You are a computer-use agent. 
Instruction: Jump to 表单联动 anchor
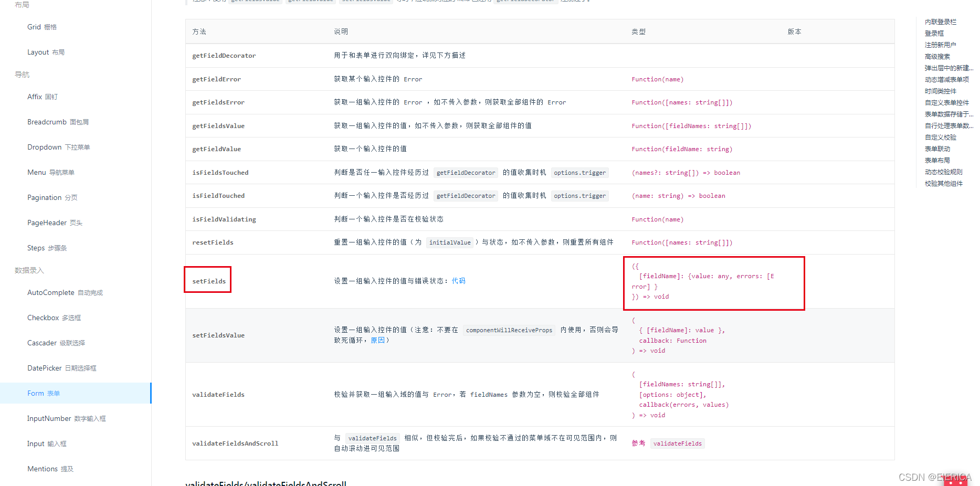click(937, 149)
